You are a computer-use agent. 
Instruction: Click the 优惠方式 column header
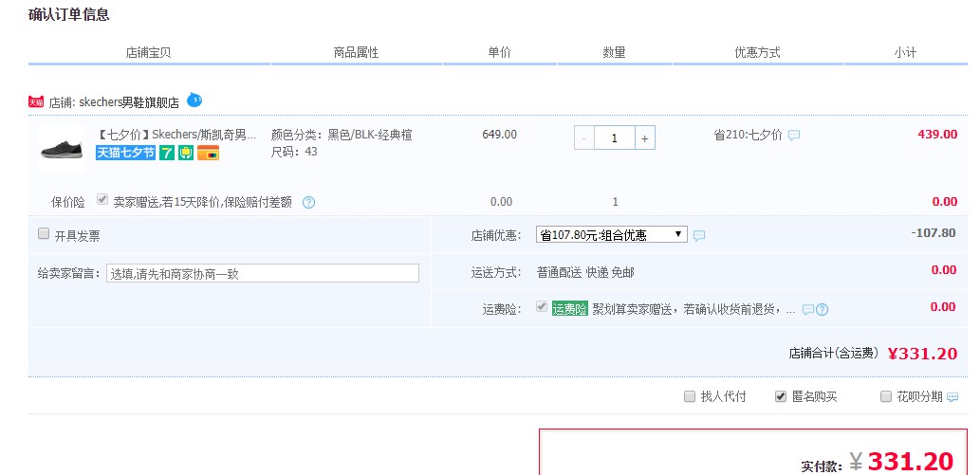coord(757,52)
